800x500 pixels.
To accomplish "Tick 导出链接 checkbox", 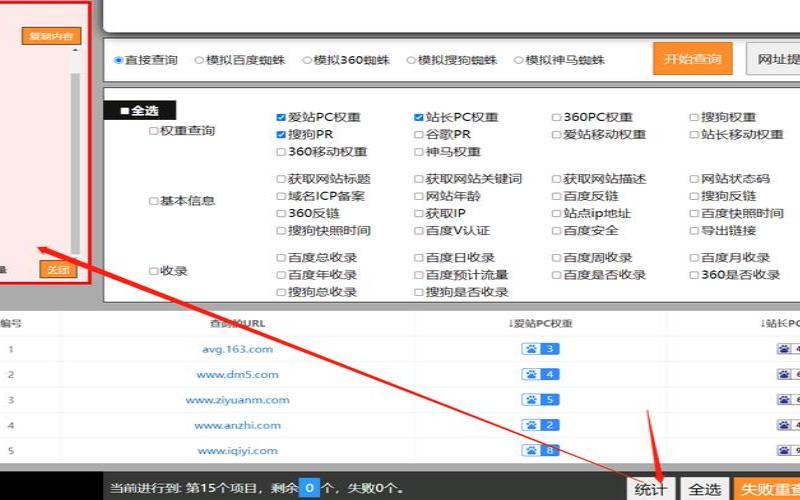I will (694, 231).
